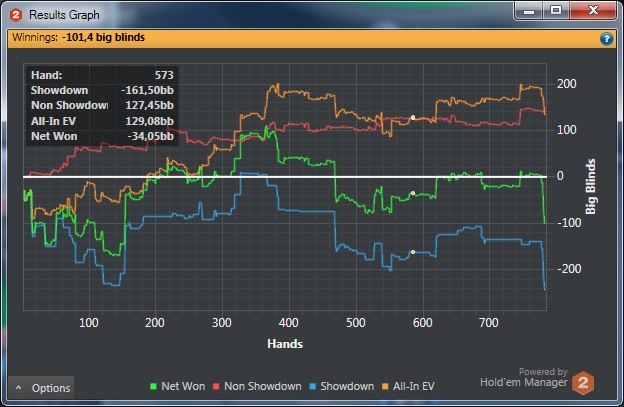Select the Net Won data point marker

413,193
